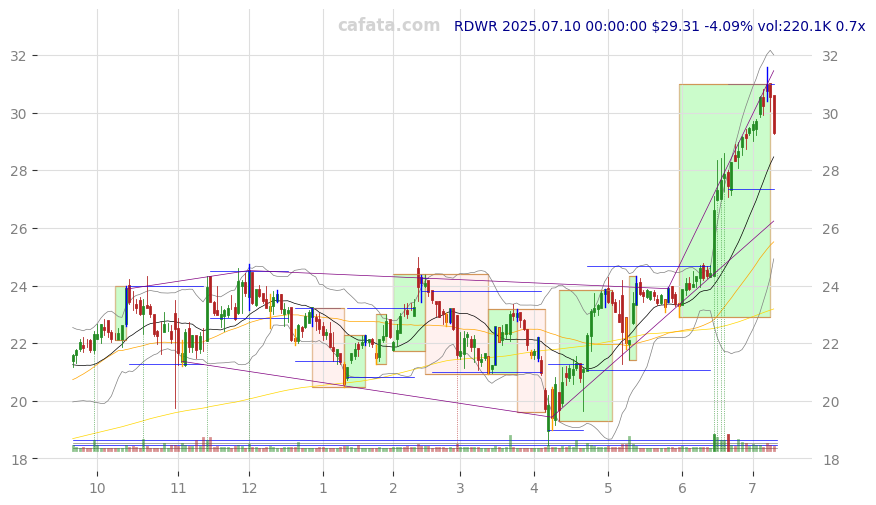Click the left axis label 18

pyautogui.click(x=18, y=459)
